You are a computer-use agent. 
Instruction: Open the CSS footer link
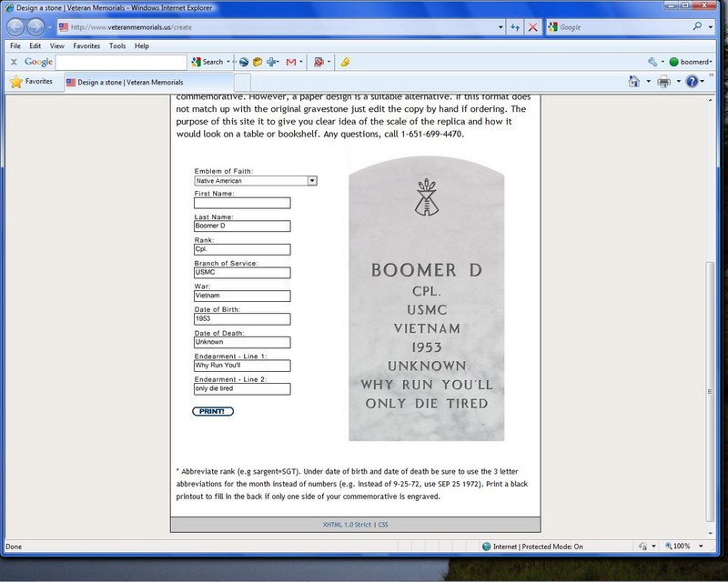pyautogui.click(x=383, y=525)
